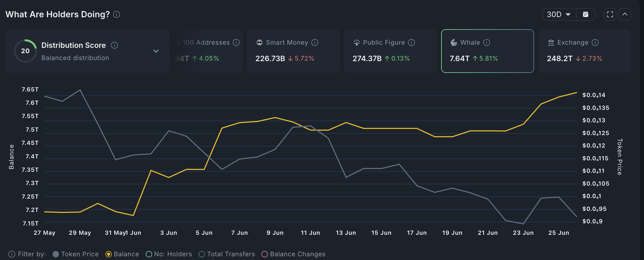Click info icon next to Public Figure

click(411, 43)
